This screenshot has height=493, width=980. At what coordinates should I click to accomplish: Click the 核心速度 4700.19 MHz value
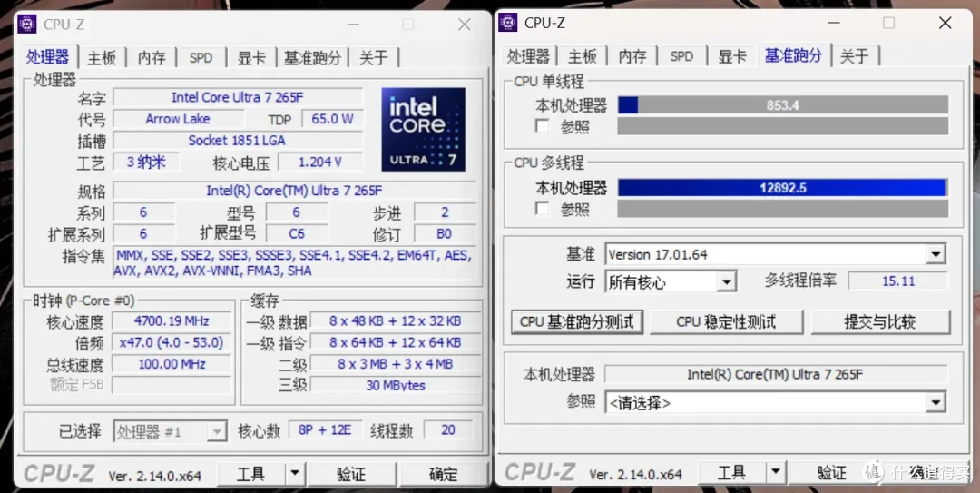pyautogui.click(x=171, y=321)
